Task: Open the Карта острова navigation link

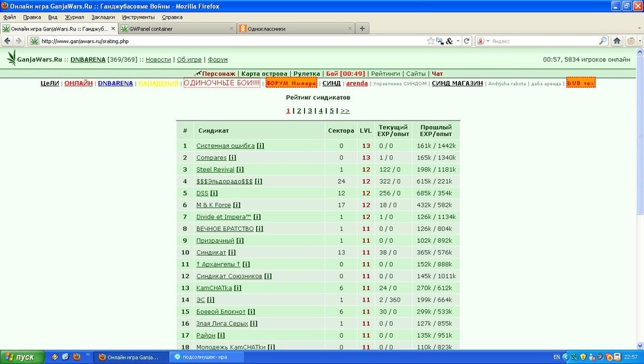Action: 264,73
